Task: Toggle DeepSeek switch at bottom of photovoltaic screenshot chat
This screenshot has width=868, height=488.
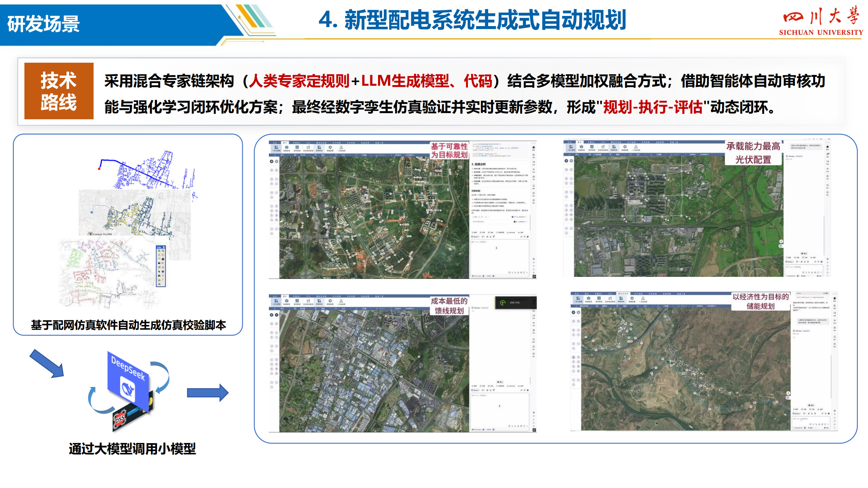Action: [x=798, y=276]
